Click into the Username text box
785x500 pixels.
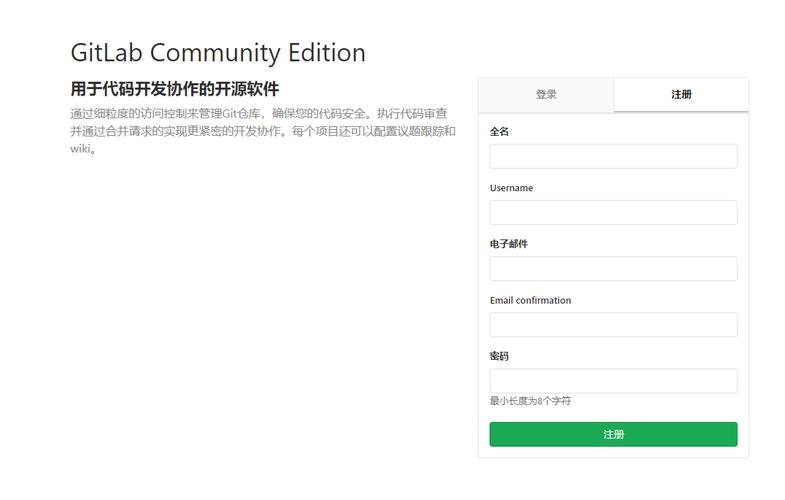coord(613,212)
